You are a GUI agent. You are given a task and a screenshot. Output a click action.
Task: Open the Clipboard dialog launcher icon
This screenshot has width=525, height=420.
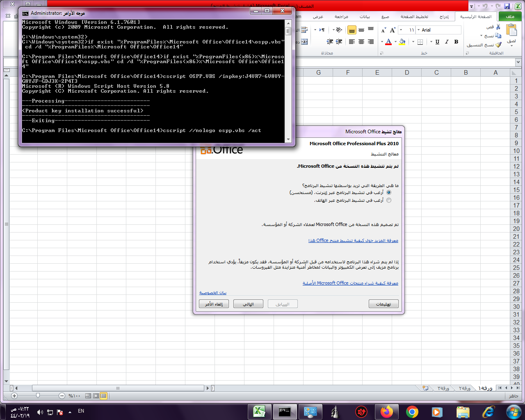point(468,53)
